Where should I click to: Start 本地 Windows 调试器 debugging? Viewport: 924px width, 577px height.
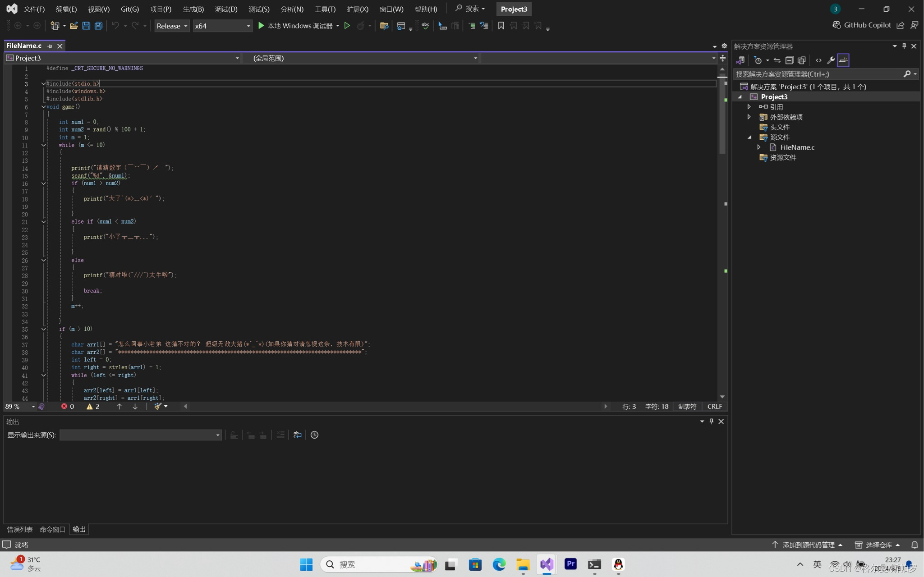pyautogui.click(x=295, y=26)
